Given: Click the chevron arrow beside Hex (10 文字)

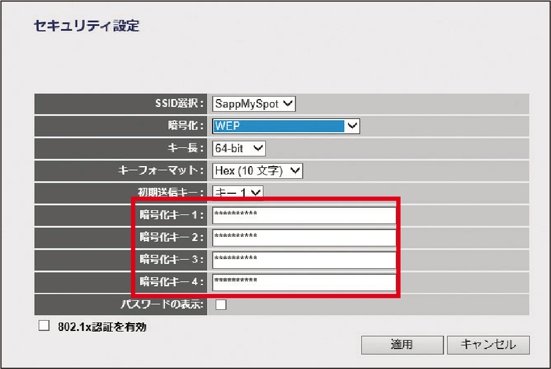Looking at the screenshot, I should pos(295,171).
